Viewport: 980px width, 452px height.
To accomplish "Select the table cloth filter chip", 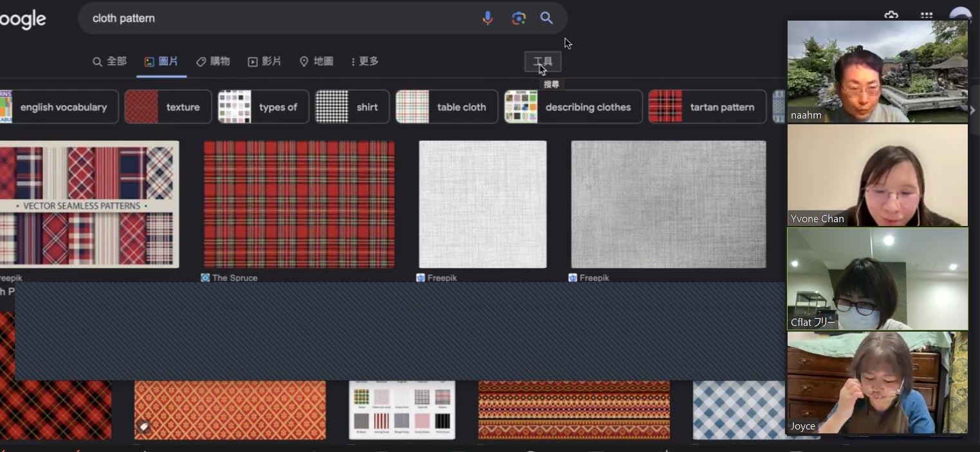I will 447,107.
